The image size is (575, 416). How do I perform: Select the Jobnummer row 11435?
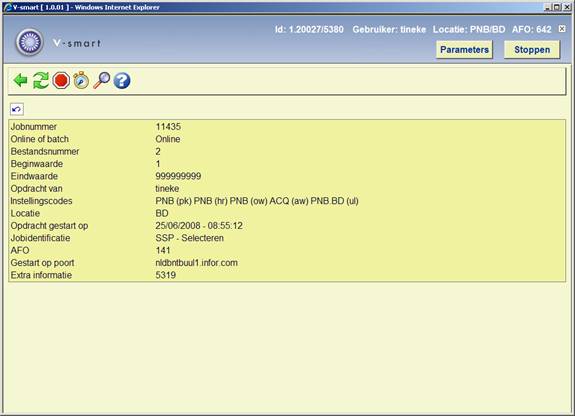[287, 127]
